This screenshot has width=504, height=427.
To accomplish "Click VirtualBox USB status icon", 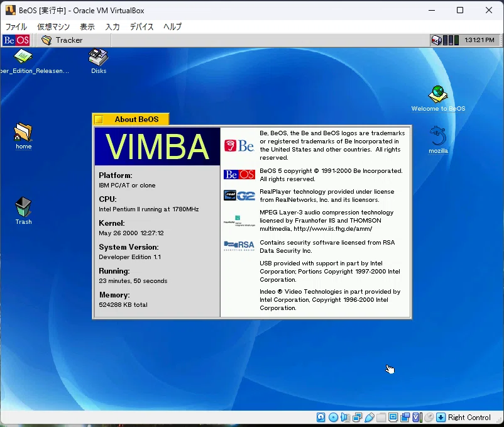I will tap(370, 418).
